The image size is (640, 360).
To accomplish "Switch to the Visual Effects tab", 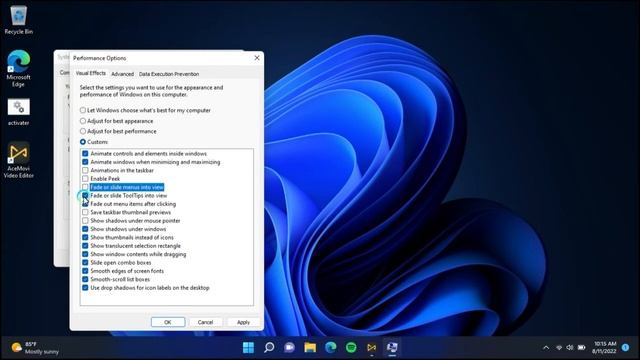I will pyautogui.click(x=91, y=73).
